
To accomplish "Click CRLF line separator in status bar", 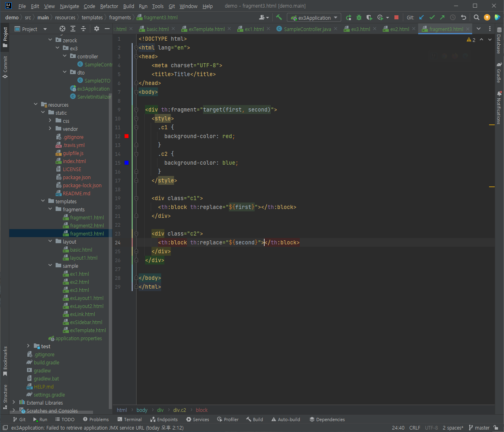I will point(415,428).
